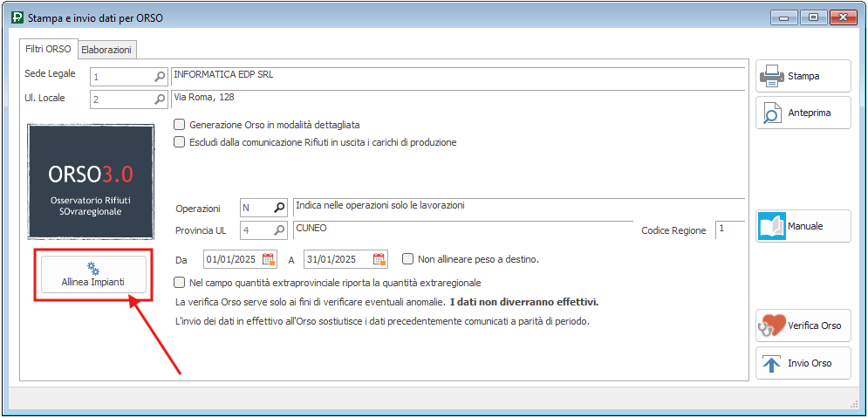Select the Filtri ORSO tab

(x=48, y=50)
